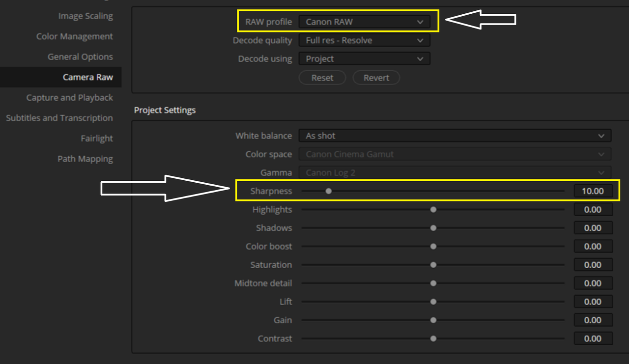Open Capture and Playback settings
Screen dimensions: 629x364
click(x=70, y=98)
